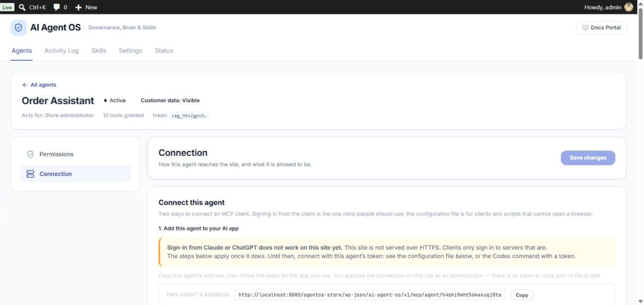Select Connection in the side menu
The height and width of the screenshot is (305, 644).
click(x=75, y=174)
